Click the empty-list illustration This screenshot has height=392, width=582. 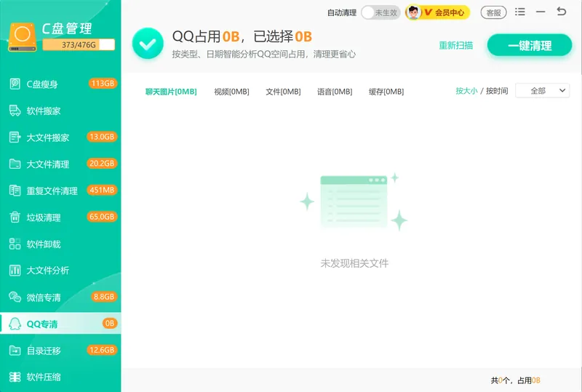coord(354,202)
